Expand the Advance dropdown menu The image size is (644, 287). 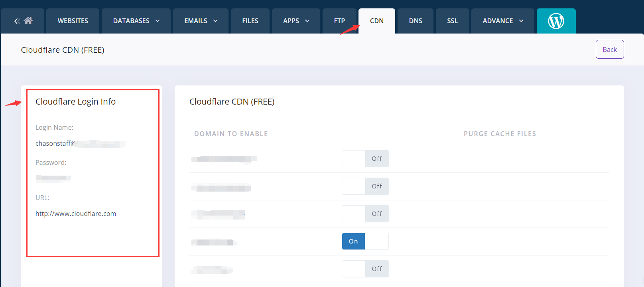(502, 21)
